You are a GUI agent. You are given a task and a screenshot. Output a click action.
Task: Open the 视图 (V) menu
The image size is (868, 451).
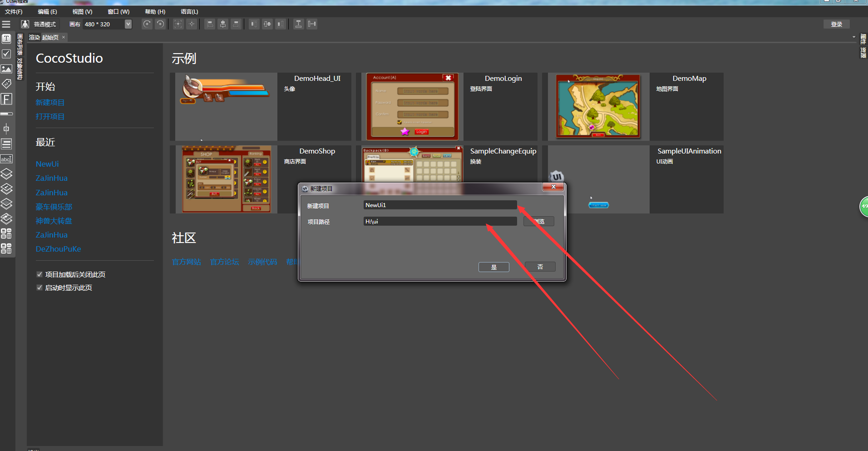[82, 12]
